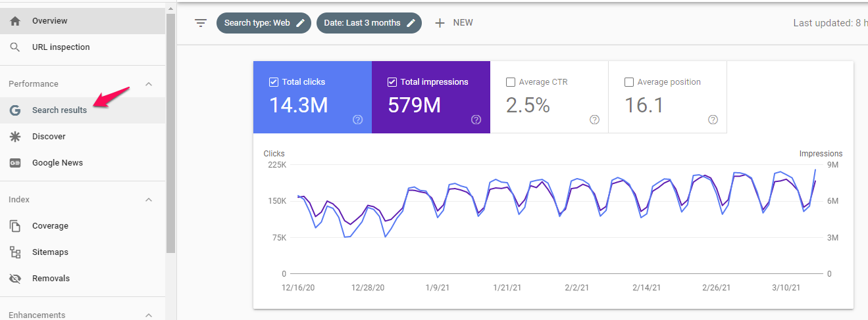This screenshot has width=868, height=320.
Task: Open help icon on Total clicks card
Action: tap(358, 120)
